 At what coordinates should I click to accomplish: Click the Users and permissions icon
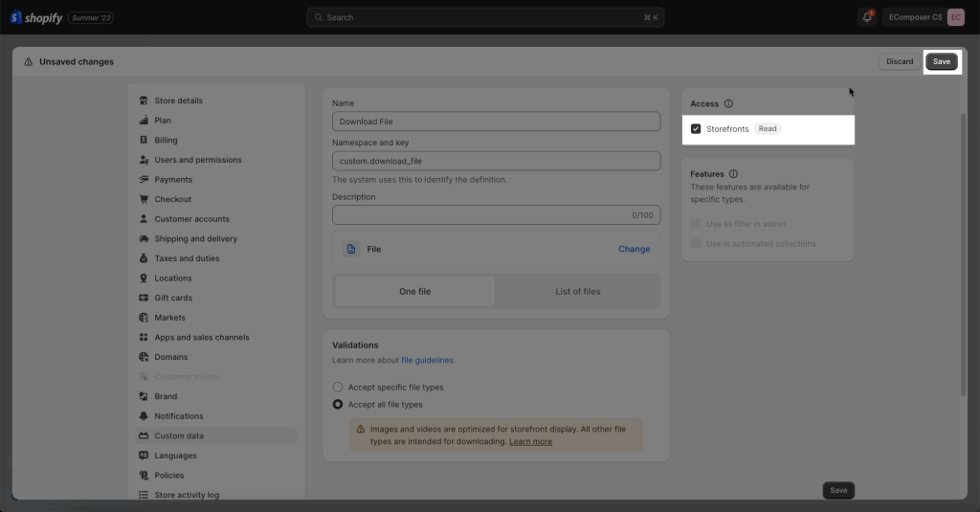[x=144, y=160]
